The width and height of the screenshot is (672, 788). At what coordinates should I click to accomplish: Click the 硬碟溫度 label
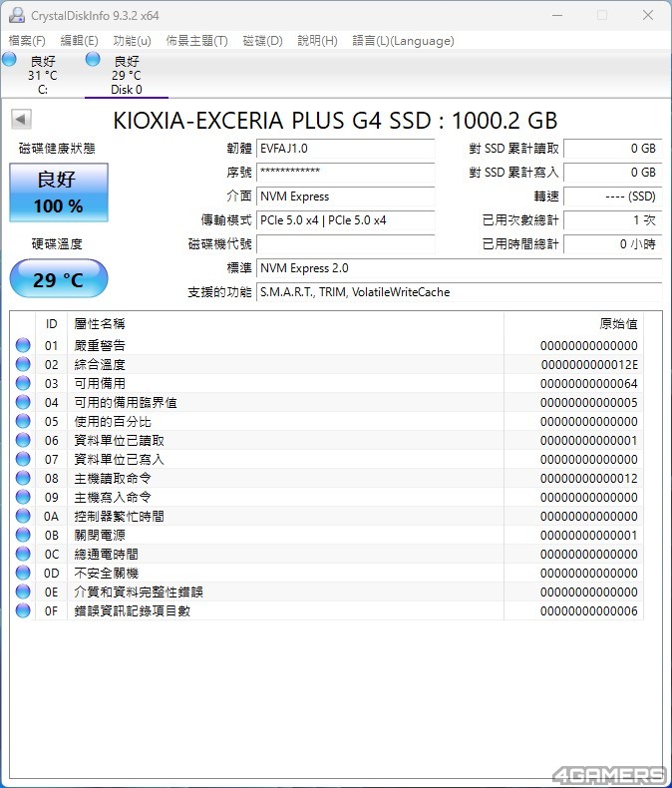tap(57, 244)
